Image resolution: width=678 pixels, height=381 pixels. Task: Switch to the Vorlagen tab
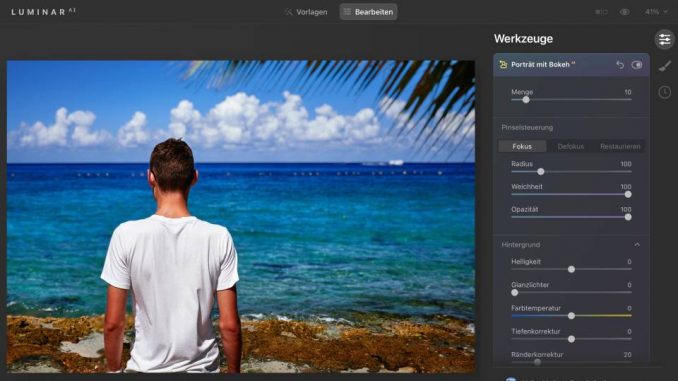(x=306, y=12)
